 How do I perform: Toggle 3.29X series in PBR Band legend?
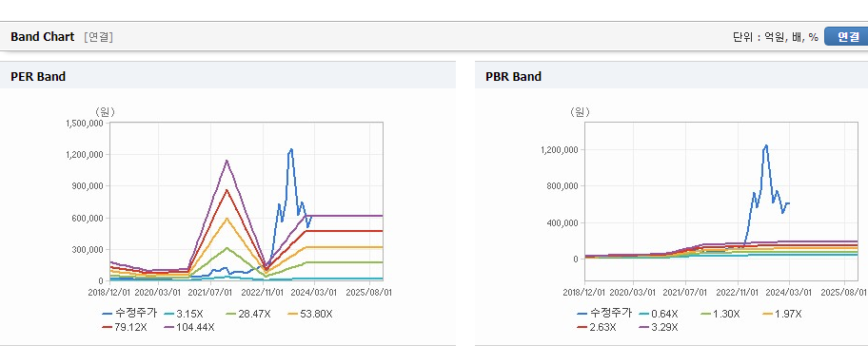tap(659, 327)
